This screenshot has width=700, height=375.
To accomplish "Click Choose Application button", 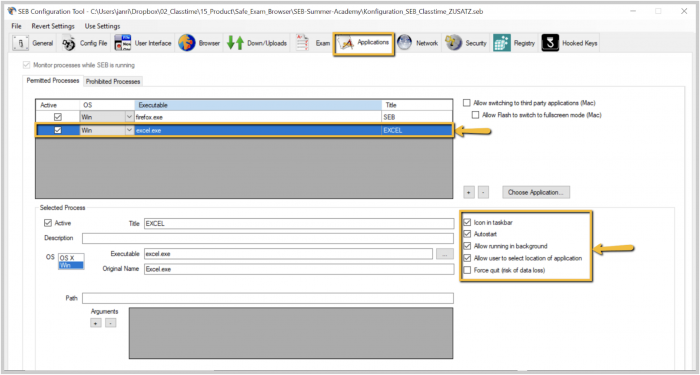I will [536, 192].
